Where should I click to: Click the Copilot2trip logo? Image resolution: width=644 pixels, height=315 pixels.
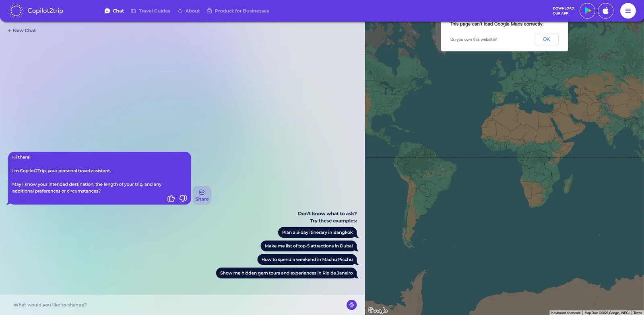tap(36, 11)
